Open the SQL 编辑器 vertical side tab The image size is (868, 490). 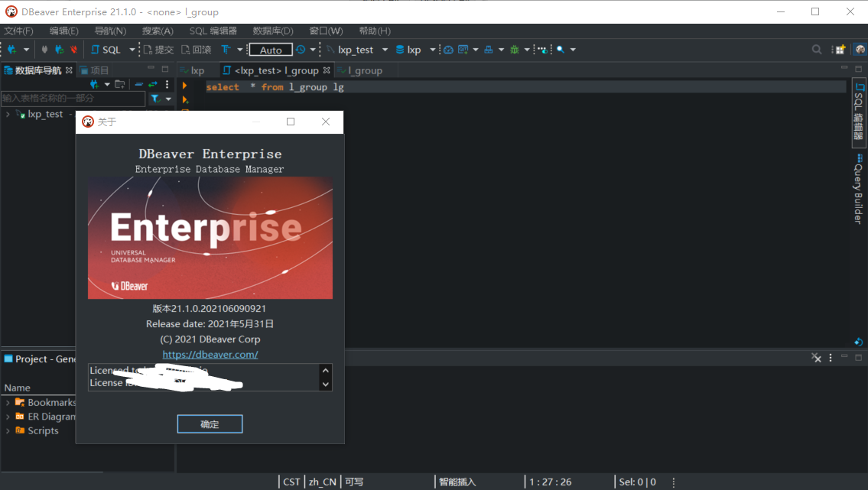859,115
